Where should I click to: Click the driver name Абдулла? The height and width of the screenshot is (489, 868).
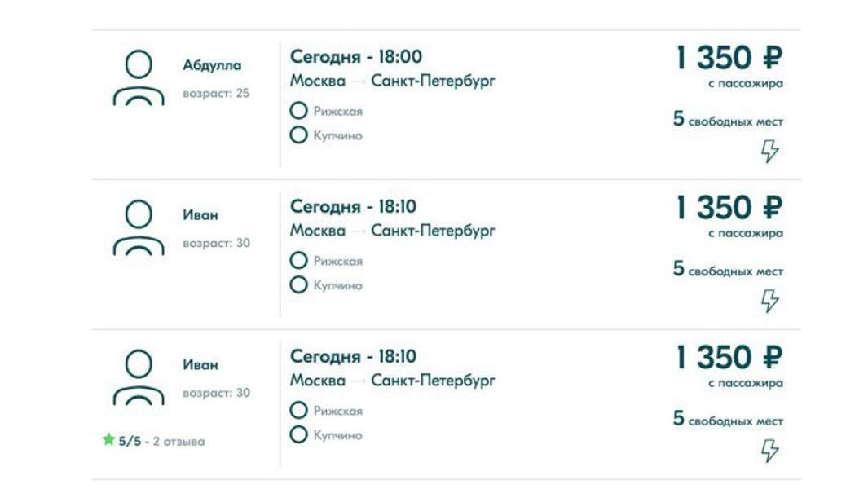click(x=212, y=65)
